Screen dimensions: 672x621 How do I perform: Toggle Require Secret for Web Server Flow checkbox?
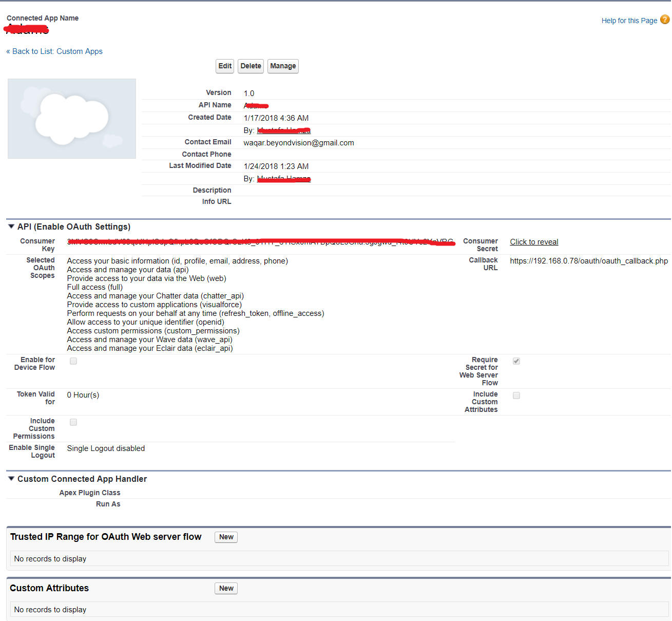point(516,361)
